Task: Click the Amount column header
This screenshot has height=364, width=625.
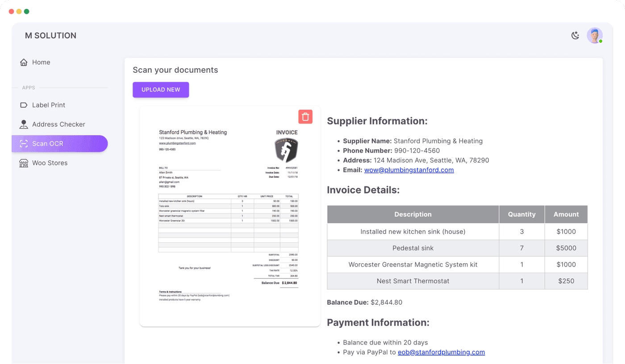Action: (x=566, y=215)
